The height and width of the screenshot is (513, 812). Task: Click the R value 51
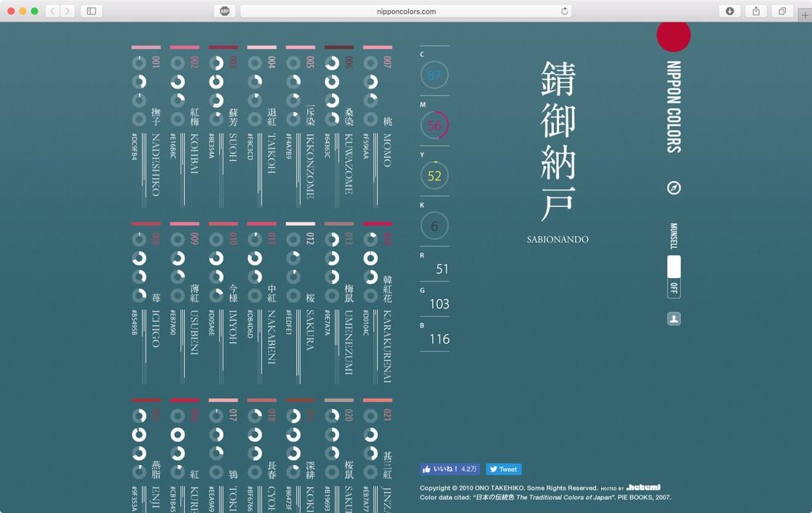442,270
